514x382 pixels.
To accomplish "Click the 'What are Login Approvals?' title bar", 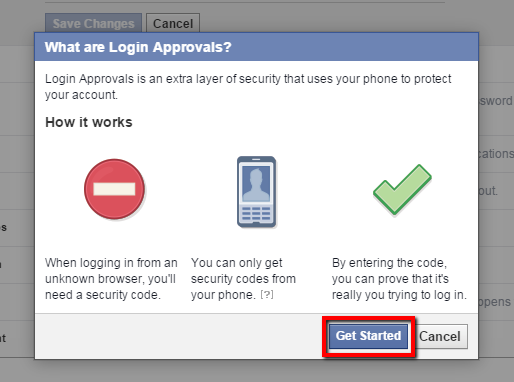I will click(x=256, y=47).
